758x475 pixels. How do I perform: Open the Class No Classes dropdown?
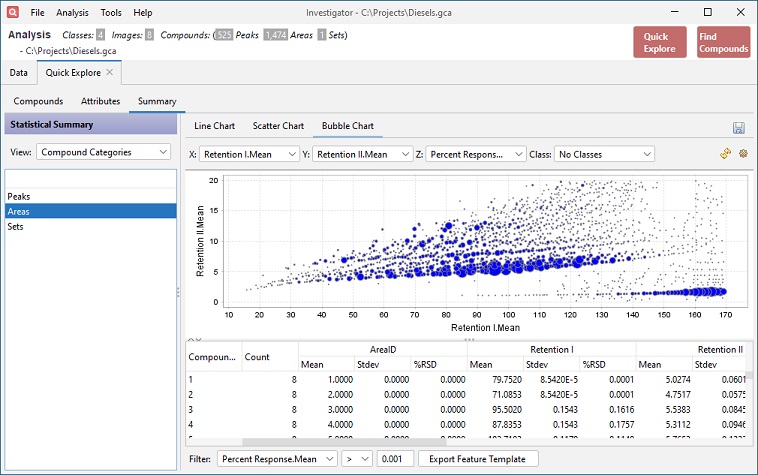604,154
